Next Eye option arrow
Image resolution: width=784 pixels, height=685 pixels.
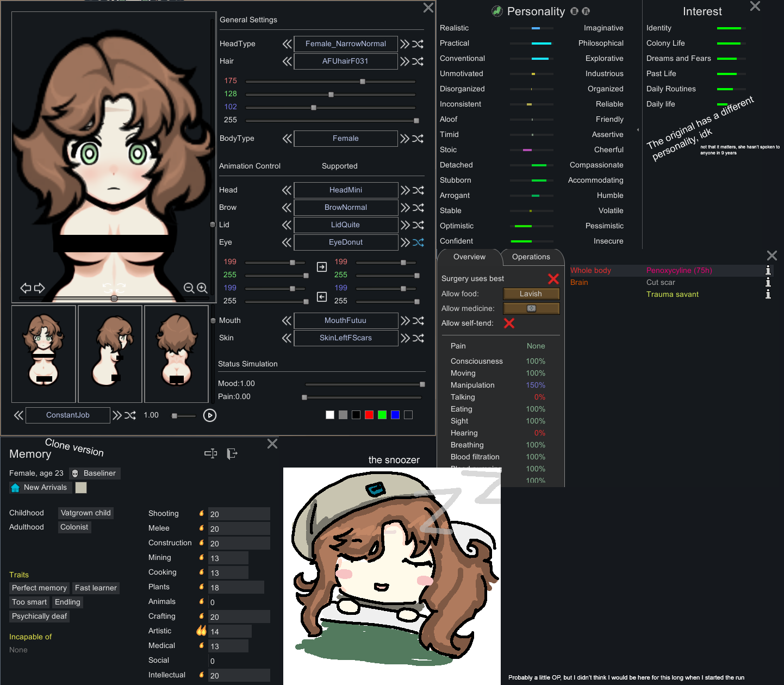tap(405, 242)
